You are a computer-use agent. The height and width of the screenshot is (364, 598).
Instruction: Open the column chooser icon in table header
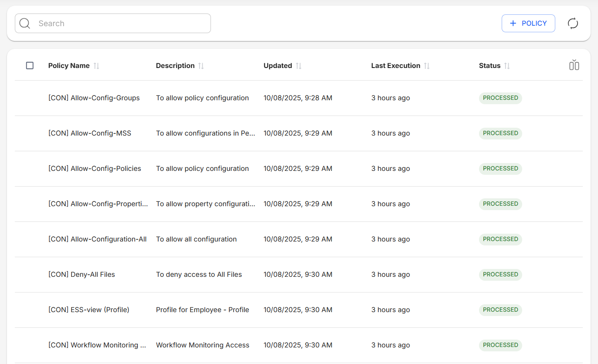[x=574, y=65]
